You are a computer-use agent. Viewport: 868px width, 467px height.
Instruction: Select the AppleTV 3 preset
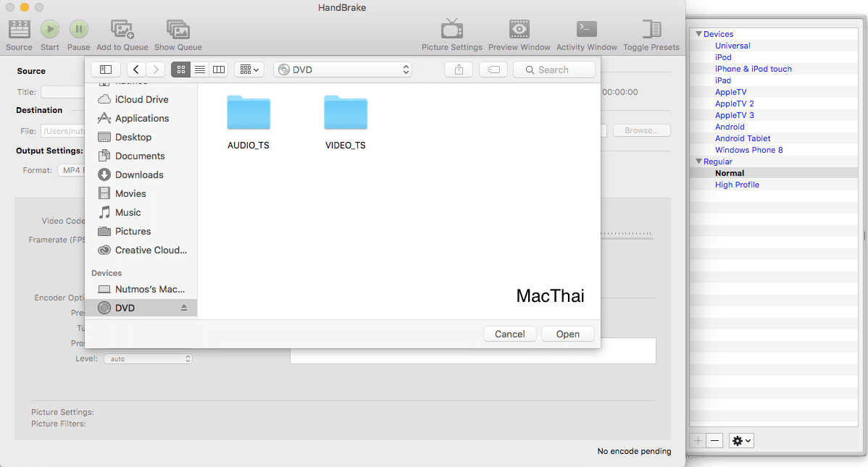[x=734, y=114]
